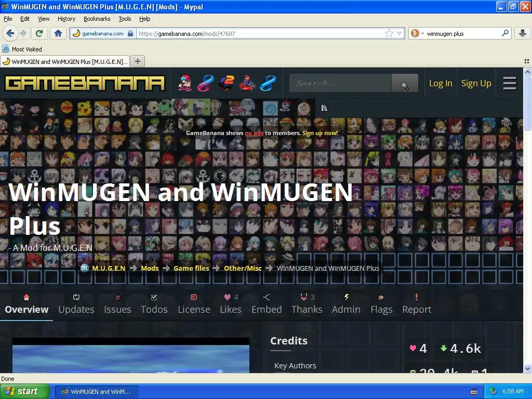Open the Mario Kart game icon
Screen dimensions: 532x399
[247, 83]
